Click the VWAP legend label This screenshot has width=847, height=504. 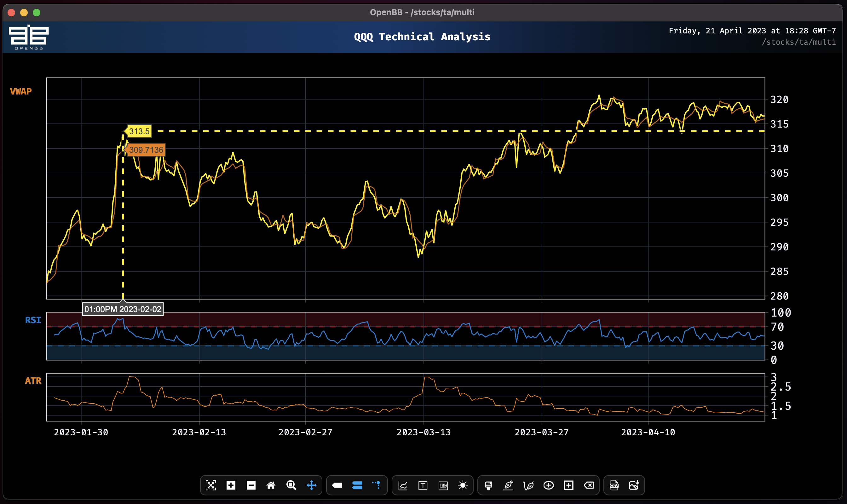[21, 91]
